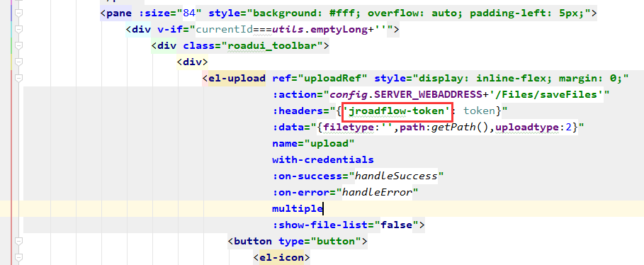Click the ref attribute name
Image resolution: width=644 pixels, height=265 pixels.
point(281,78)
